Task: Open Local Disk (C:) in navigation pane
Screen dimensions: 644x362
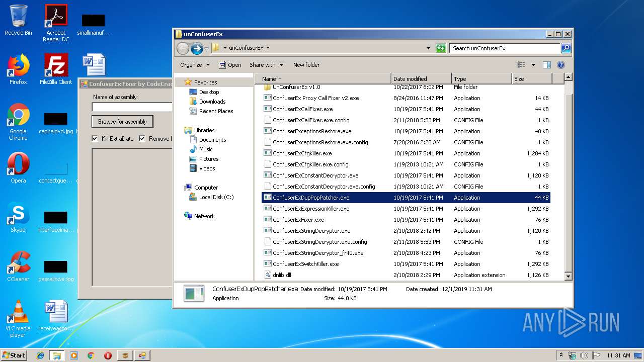Action: (x=216, y=197)
